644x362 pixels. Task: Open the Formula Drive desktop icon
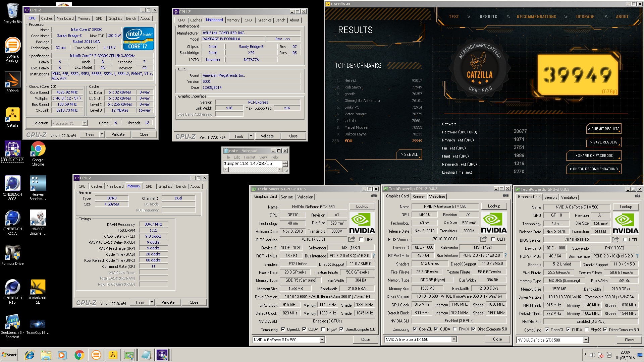(x=12, y=255)
